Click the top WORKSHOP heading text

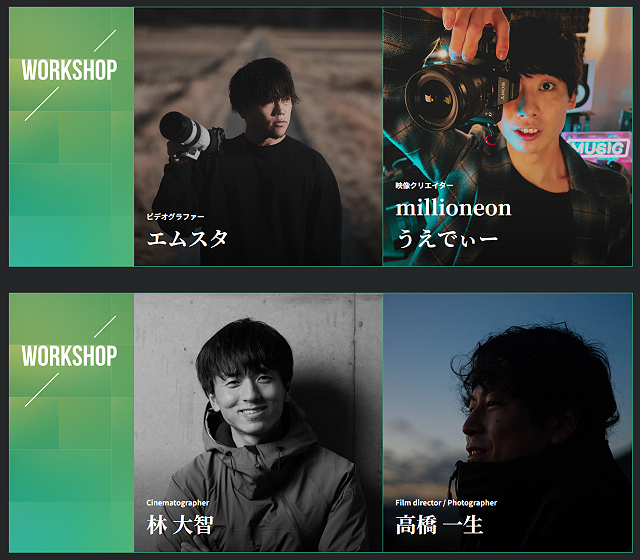pyautogui.click(x=69, y=70)
